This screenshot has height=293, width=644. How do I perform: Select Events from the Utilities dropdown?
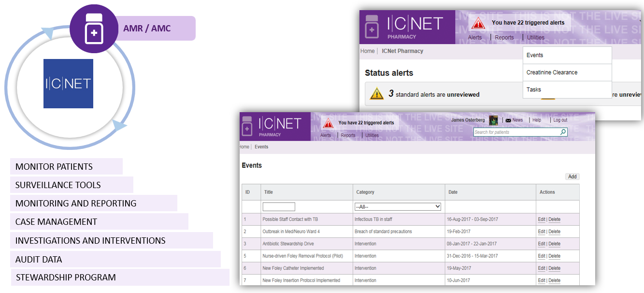click(x=535, y=55)
